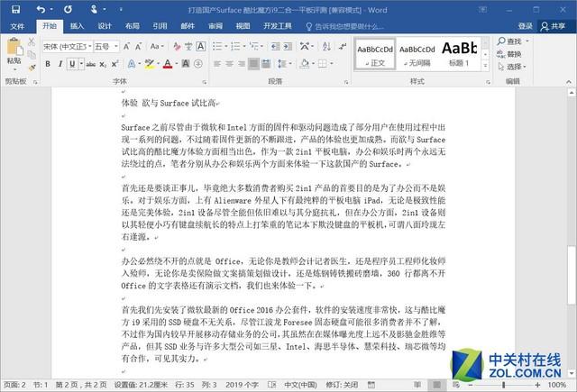Click the Sign in (登录) button
577x392 pixels.
pos(525,26)
